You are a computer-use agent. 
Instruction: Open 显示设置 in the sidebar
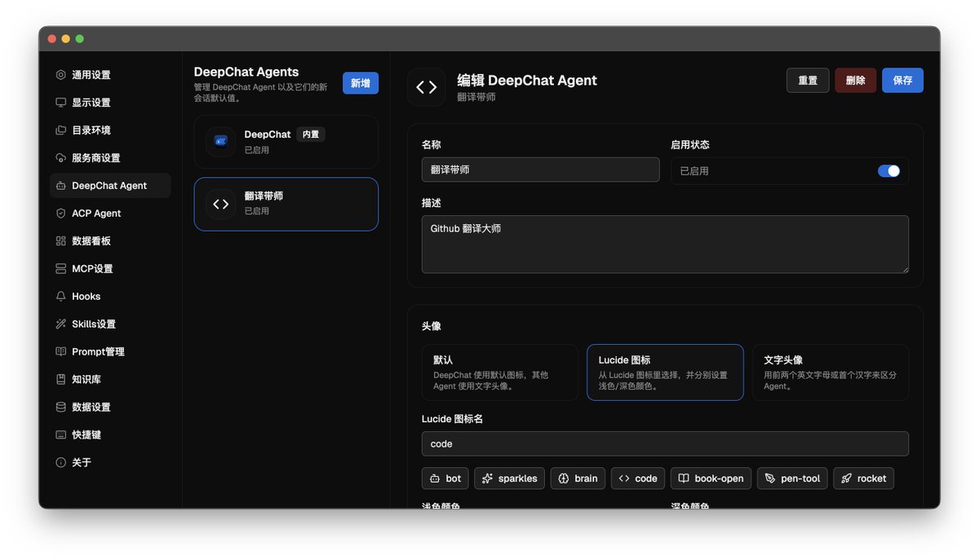click(x=110, y=103)
